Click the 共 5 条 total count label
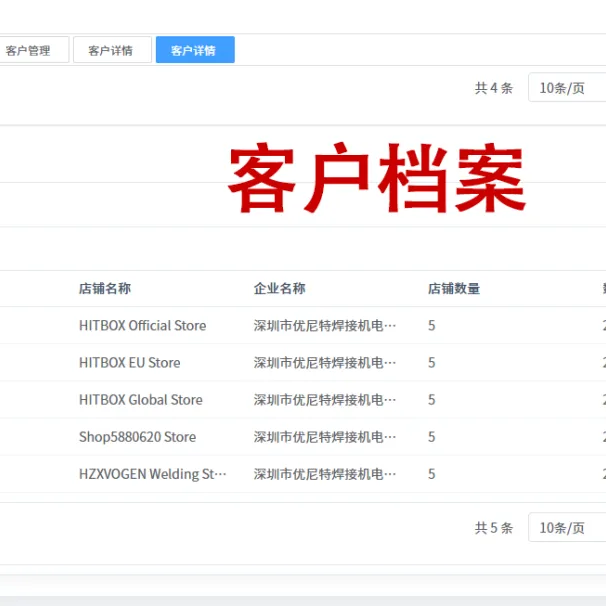This screenshot has width=606, height=606. [494, 528]
